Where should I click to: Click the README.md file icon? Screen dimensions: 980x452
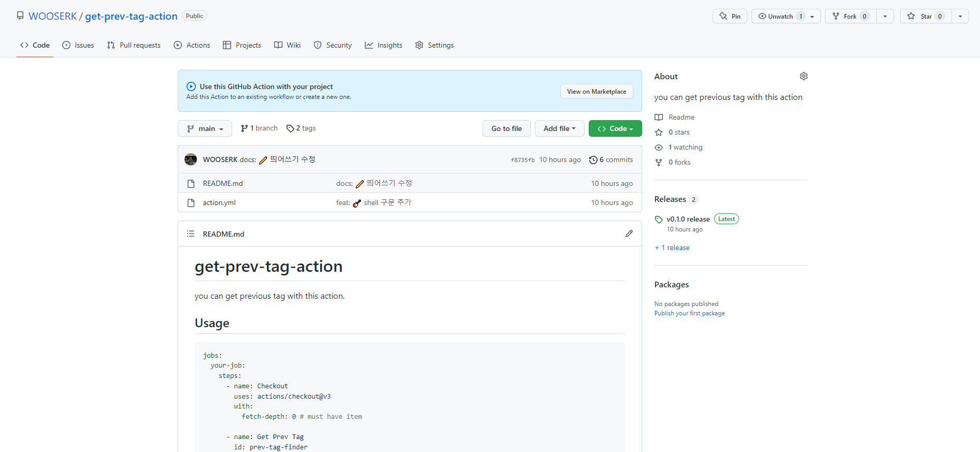tap(191, 183)
